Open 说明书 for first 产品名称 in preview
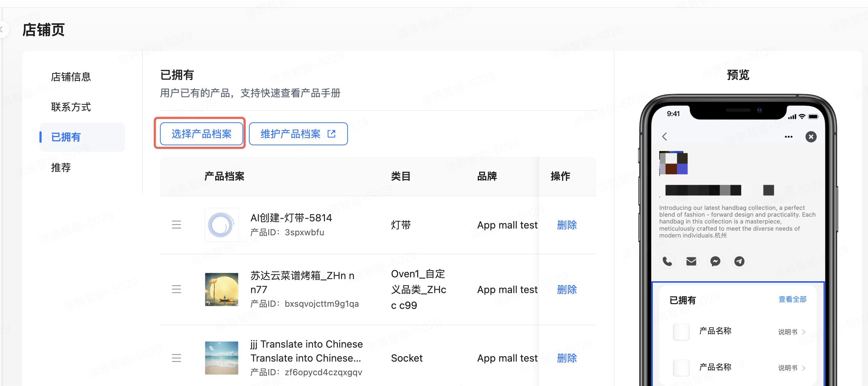This screenshot has height=386, width=868. (x=792, y=332)
